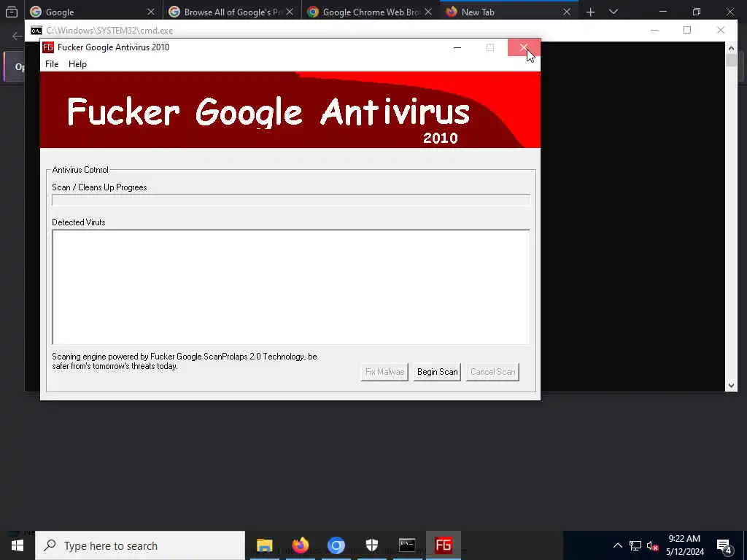This screenshot has height=560, width=747.
Task: Click cmd.exe scrollbar down arrow
Action: point(731,386)
